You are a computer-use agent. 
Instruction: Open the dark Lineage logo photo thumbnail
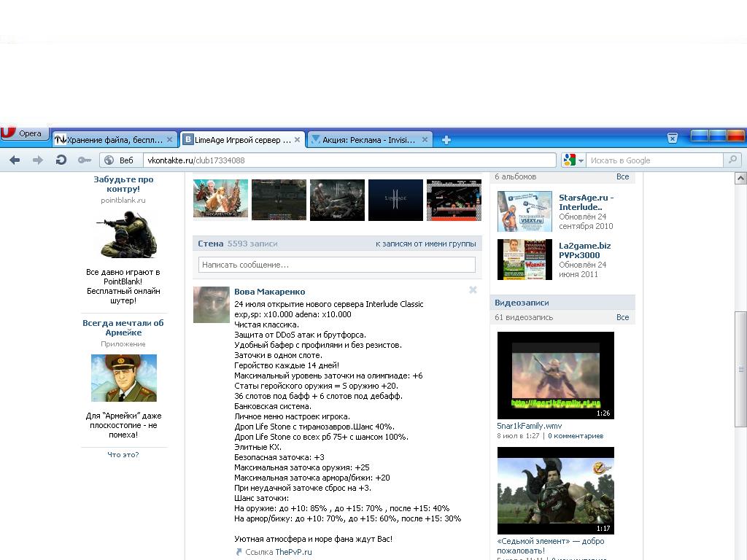(x=395, y=200)
